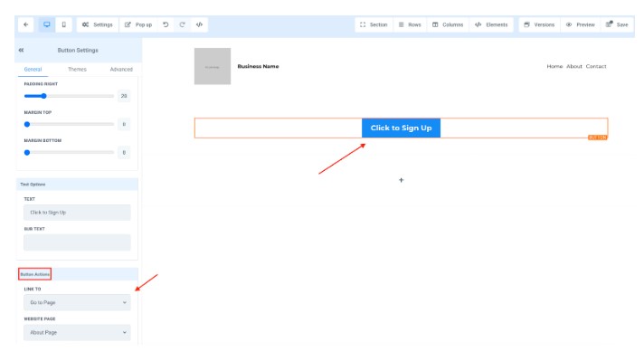Open Columns in the toolbar

pos(448,24)
